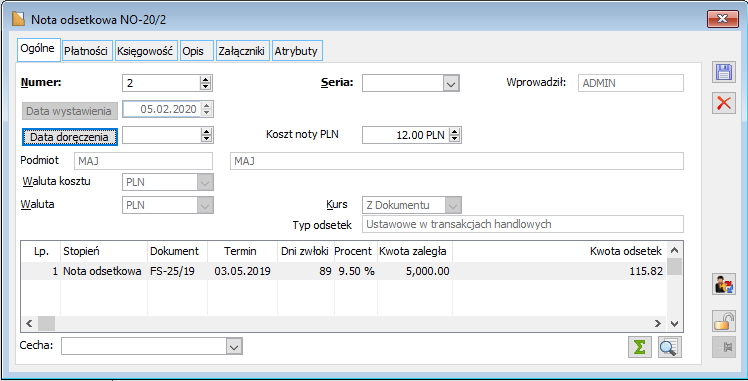Screen dimensions: 748x381
Task: Click the 03.05.2019 term cell
Action: 242,271
